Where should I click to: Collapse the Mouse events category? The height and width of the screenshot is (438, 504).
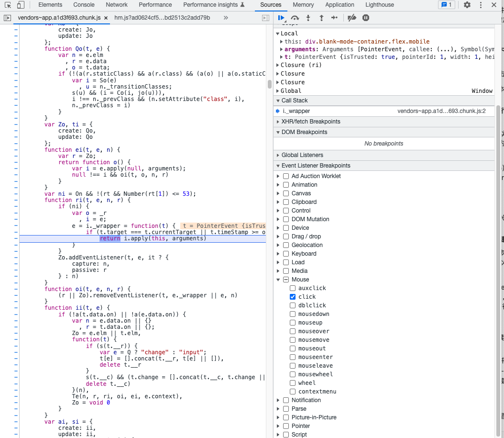(x=278, y=280)
